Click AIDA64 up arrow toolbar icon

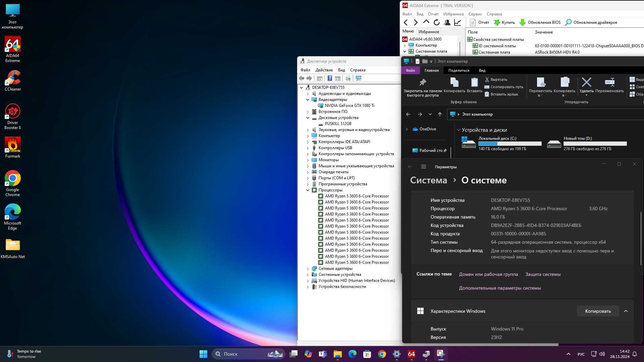click(x=426, y=22)
